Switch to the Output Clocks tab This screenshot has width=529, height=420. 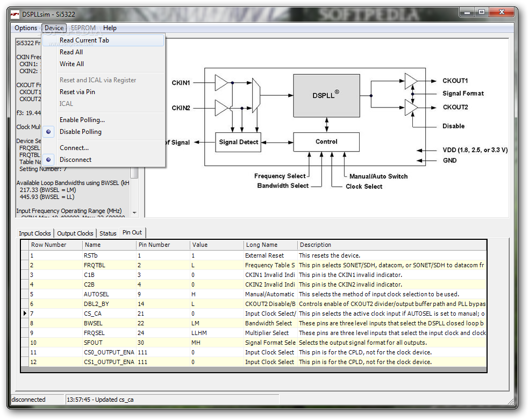(75, 233)
